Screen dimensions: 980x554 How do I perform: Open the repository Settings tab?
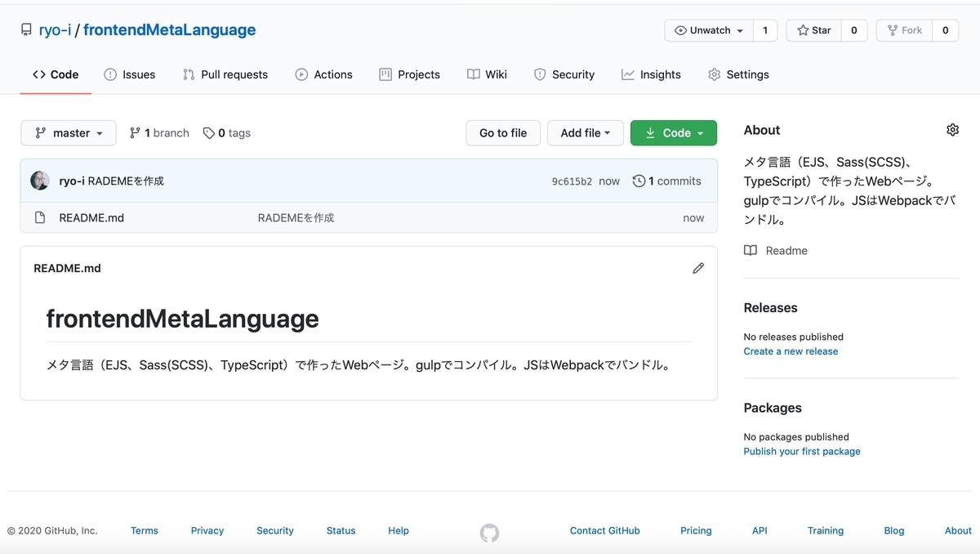(738, 74)
